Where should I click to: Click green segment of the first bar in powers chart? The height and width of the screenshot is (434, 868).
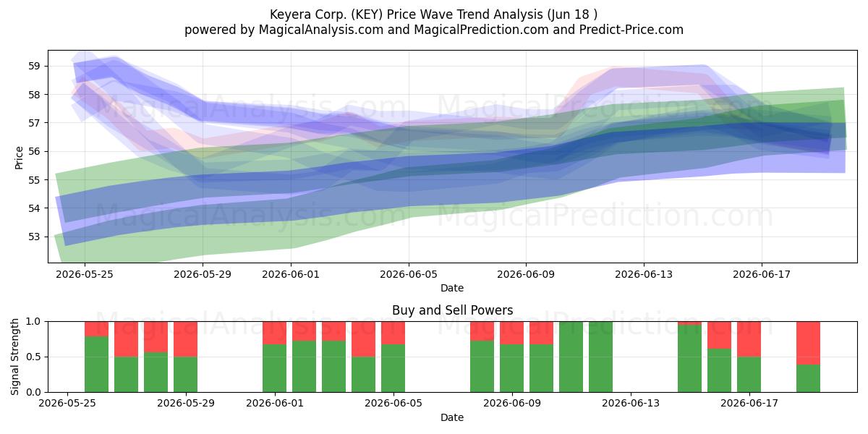pos(97,364)
